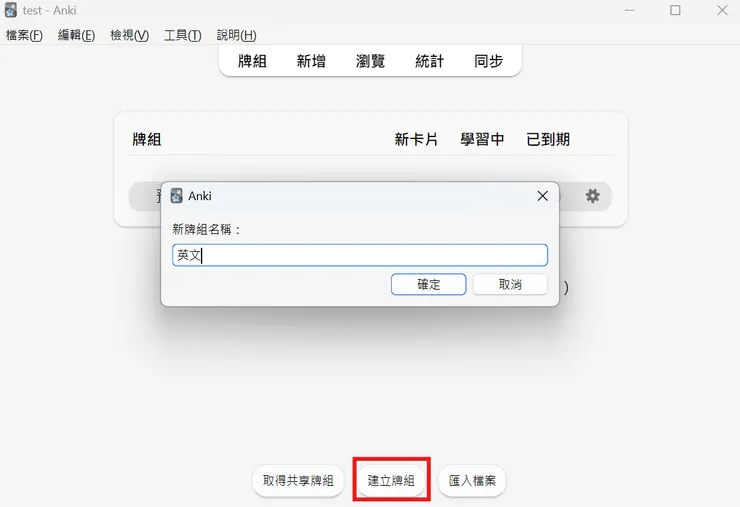
Task: Focus the 新牌組名稱 text field
Action: pyautogui.click(x=360, y=255)
